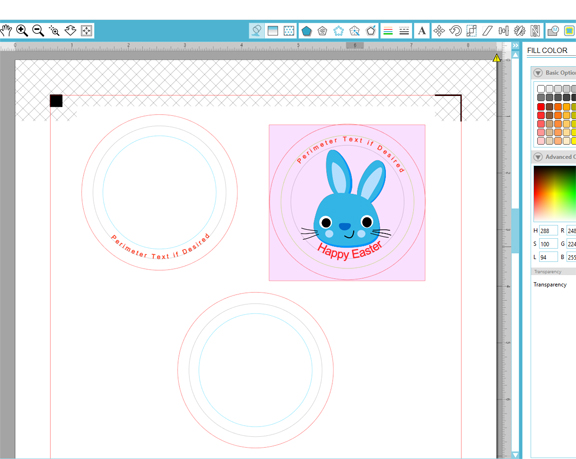Select the bottom empty circle template
576x459 pixels.
(255, 370)
